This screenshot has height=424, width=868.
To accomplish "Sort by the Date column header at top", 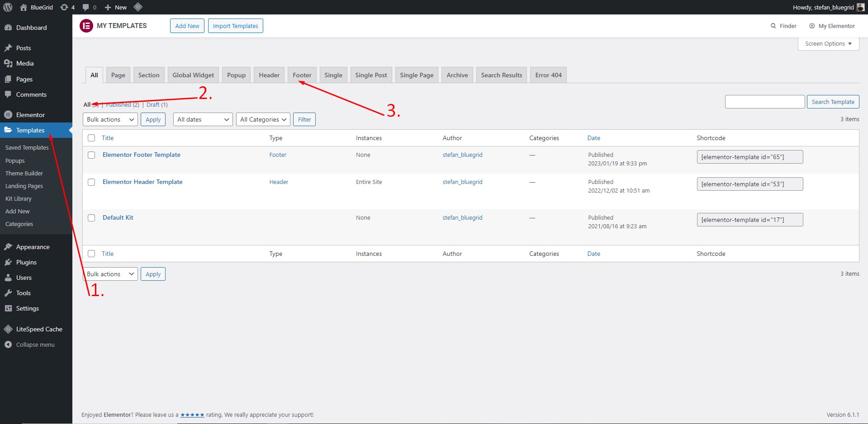I will point(594,138).
